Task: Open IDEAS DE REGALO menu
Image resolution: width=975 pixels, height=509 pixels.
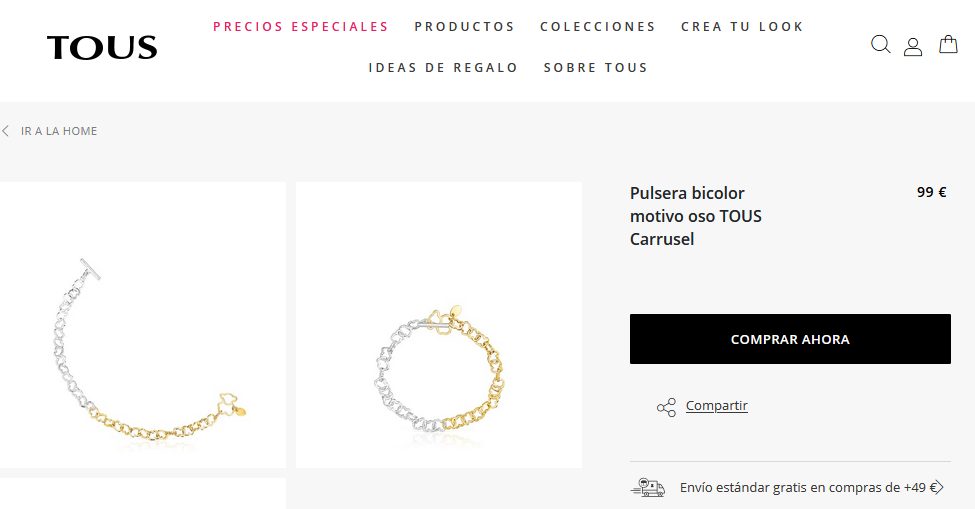Action: [443, 68]
